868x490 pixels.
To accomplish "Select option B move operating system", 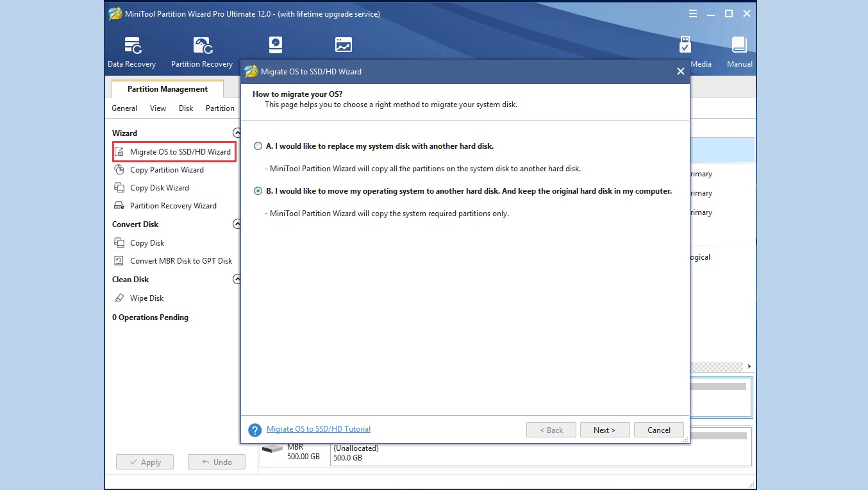I will [x=258, y=191].
